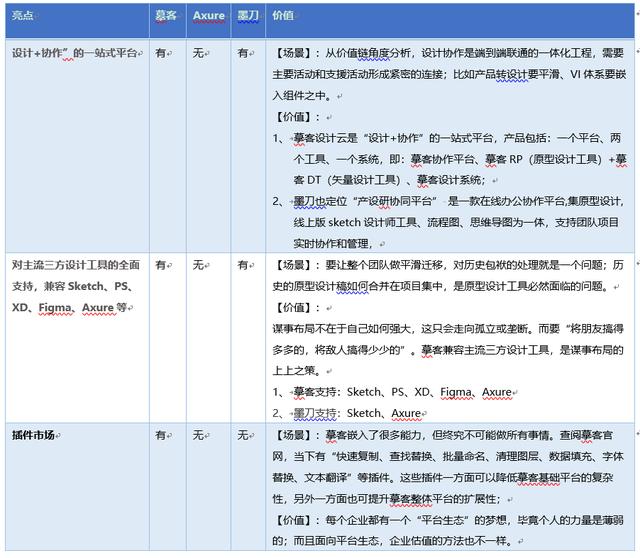Click line starting '主要活动和支援活动形成紧密的连接'
Screen dimensions: 640x558
click(449, 74)
